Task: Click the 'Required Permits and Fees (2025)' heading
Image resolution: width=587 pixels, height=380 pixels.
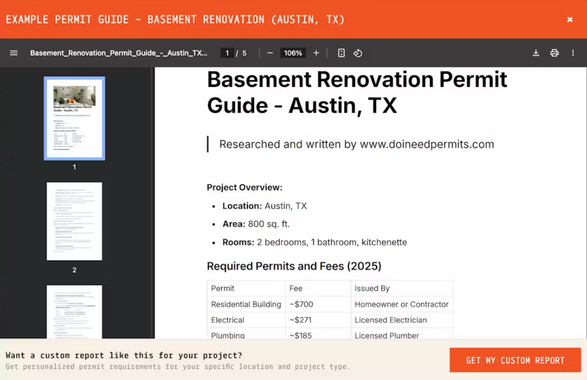Action: [x=294, y=266]
